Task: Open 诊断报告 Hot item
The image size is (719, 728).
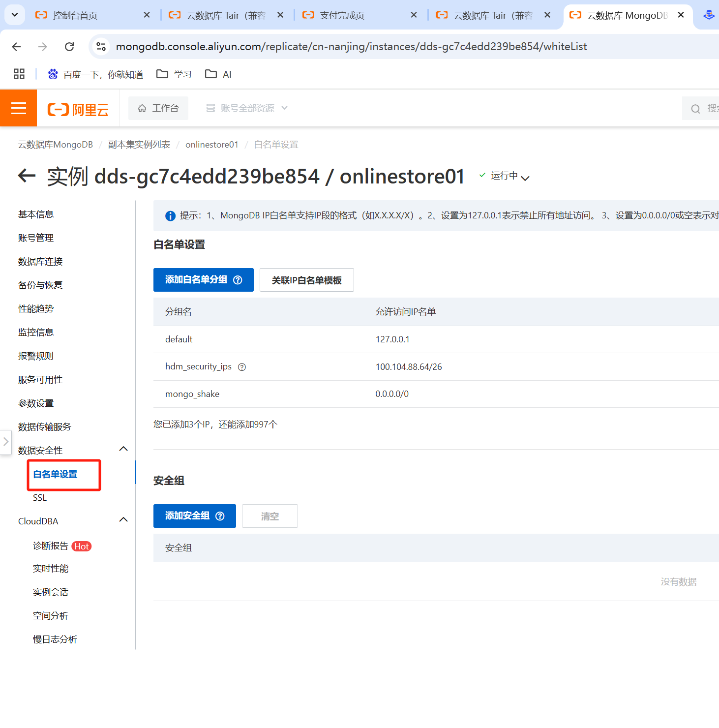Action: tap(62, 546)
